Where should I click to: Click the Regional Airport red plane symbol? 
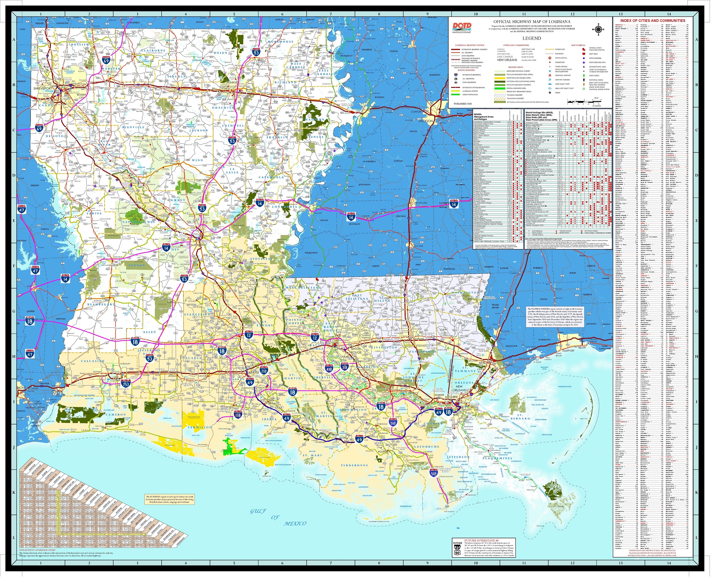coord(550,75)
